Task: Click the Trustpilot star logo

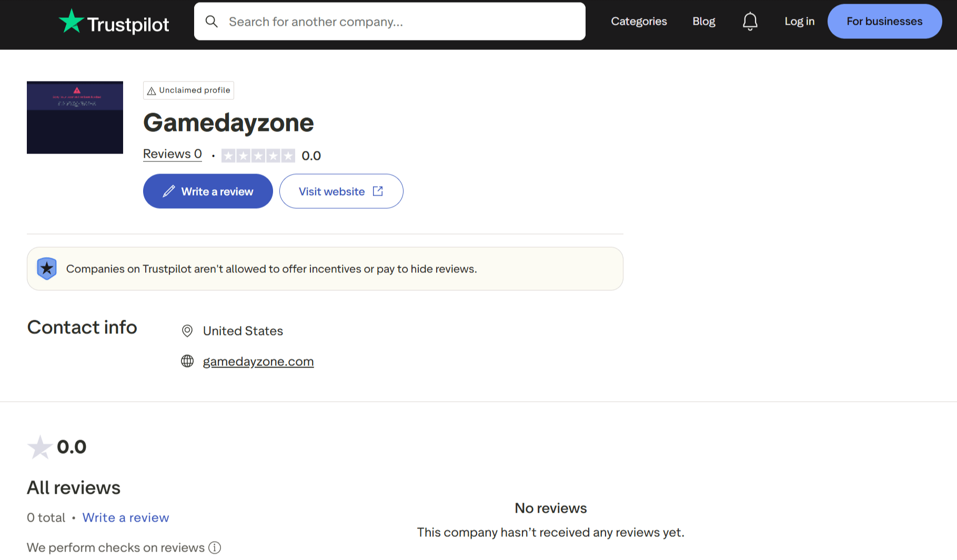Action: (x=71, y=22)
